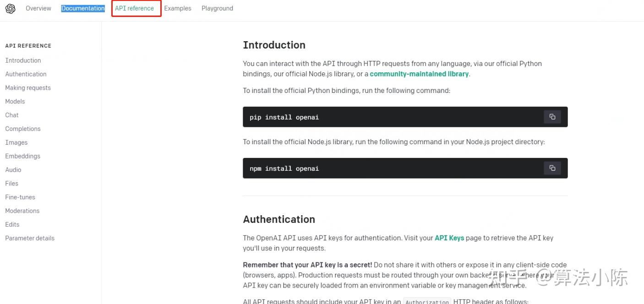
Task: Copy the npm install openai command
Action: tap(552, 168)
